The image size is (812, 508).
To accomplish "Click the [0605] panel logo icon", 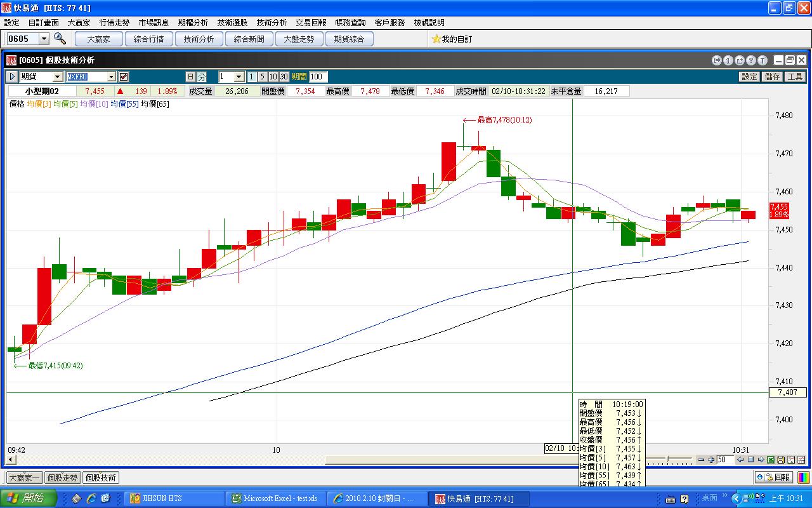I will [11, 60].
